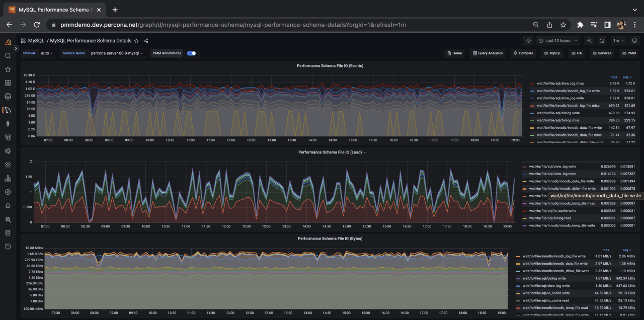This screenshot has width=644, height=320.
Task: Open dashboard settings gear at top right
Action: click(528, 41)
